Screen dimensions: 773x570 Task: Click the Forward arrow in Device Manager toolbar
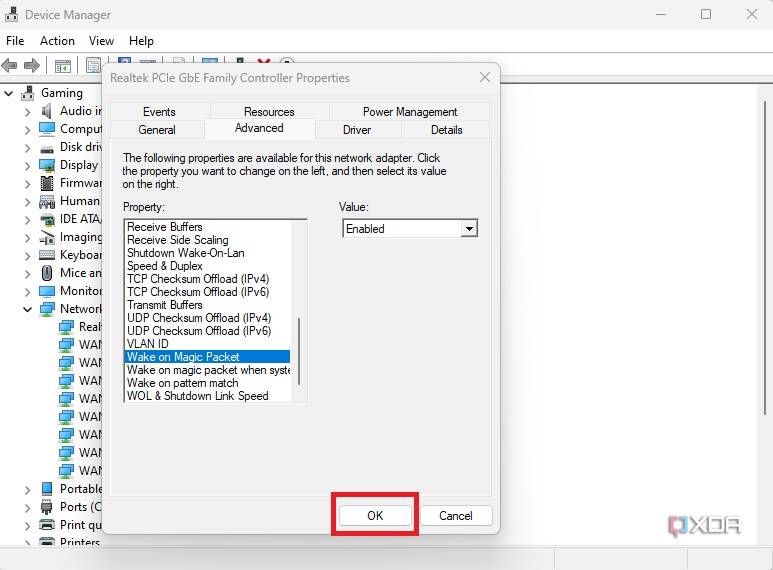(x=32, y=65)
